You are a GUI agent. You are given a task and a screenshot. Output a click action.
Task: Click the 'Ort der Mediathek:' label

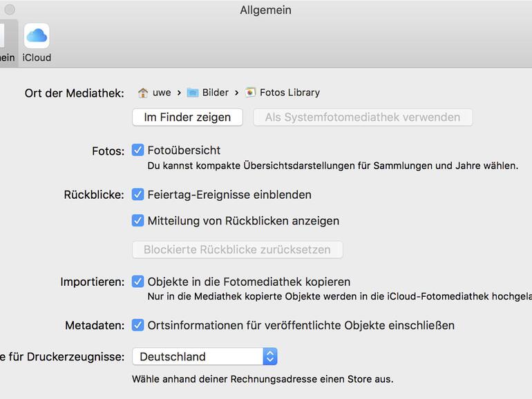[x=75, y=93]
